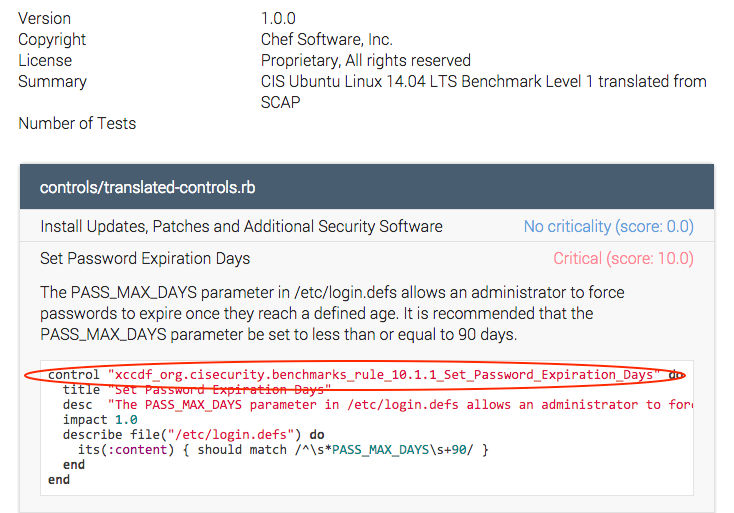This screenshot has width=734, height=513.
Task: Collapse the Set Password Expiration Days control
Action: pyautogui.click(x=145, y=258)
